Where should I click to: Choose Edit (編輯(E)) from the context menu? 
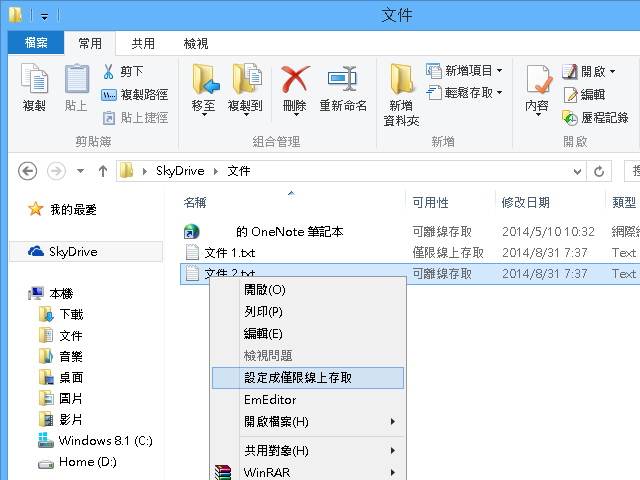pos(308,334)
